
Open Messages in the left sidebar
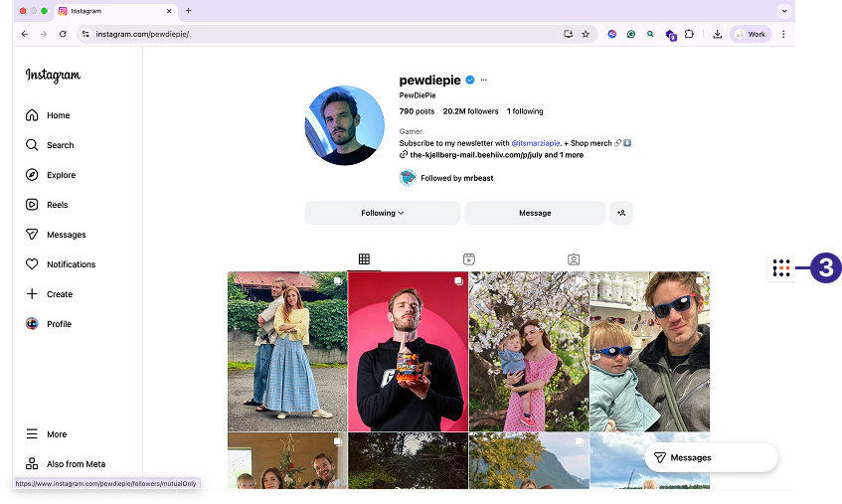(56, 235)
